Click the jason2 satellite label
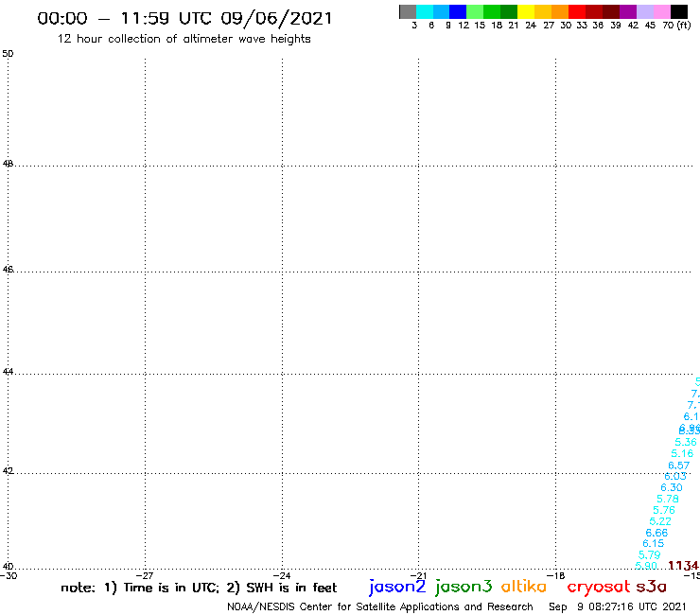 point(397,587)
